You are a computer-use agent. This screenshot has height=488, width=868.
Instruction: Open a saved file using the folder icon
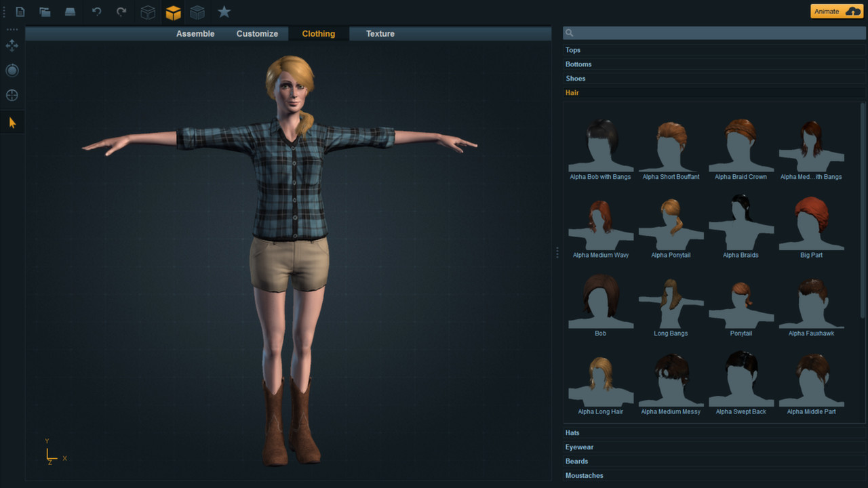click(45, 12)
